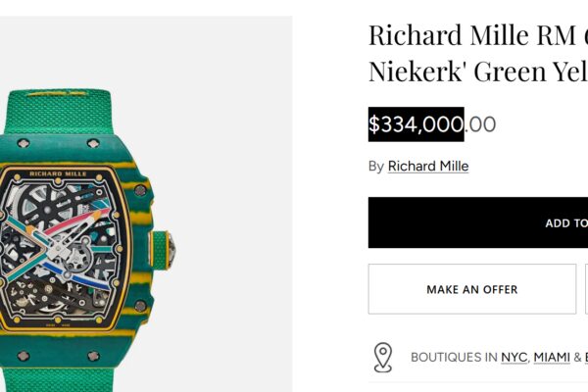Click the word By before the brand link
Viewport: 588px width, 392px height.
375,166
